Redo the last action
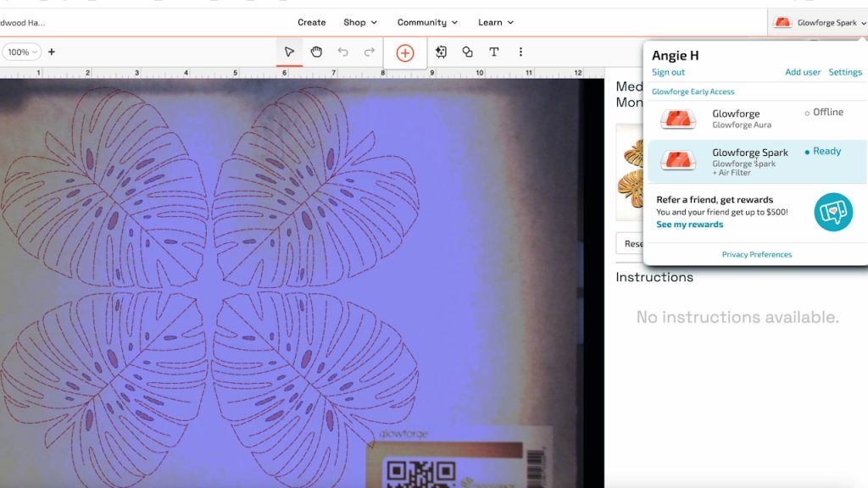Image resolution: width=868 pixels, height=488 pixels. pos(368,52)
